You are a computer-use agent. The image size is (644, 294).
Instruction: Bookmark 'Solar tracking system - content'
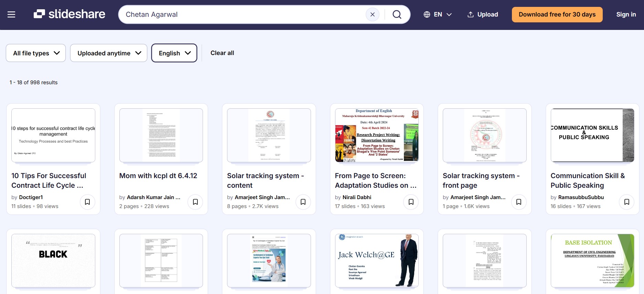pyautogui.click(x=303, y=202)
